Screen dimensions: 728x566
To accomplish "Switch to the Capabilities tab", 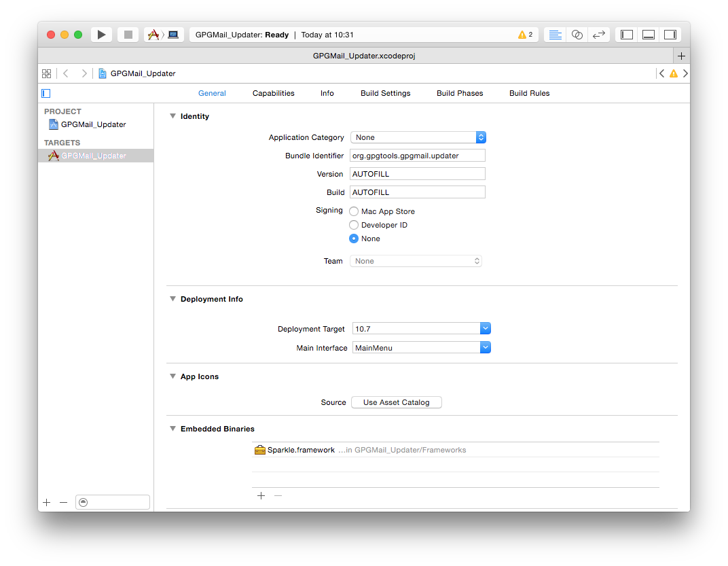I will coord(274,93).
